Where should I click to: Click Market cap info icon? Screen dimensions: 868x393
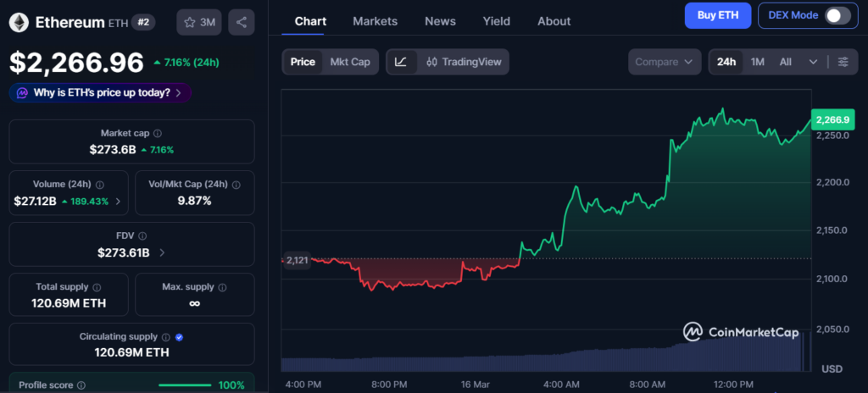pos(158,133)
